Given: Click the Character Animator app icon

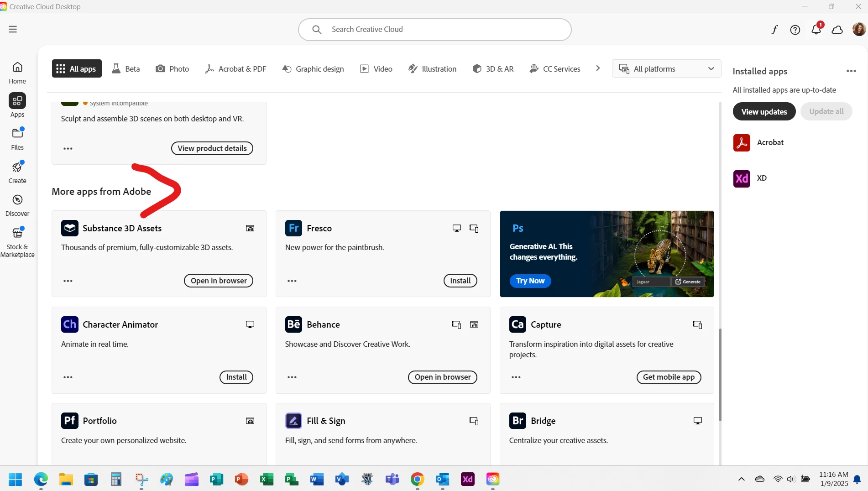Looking at the screenshot, I should [70, 324].
